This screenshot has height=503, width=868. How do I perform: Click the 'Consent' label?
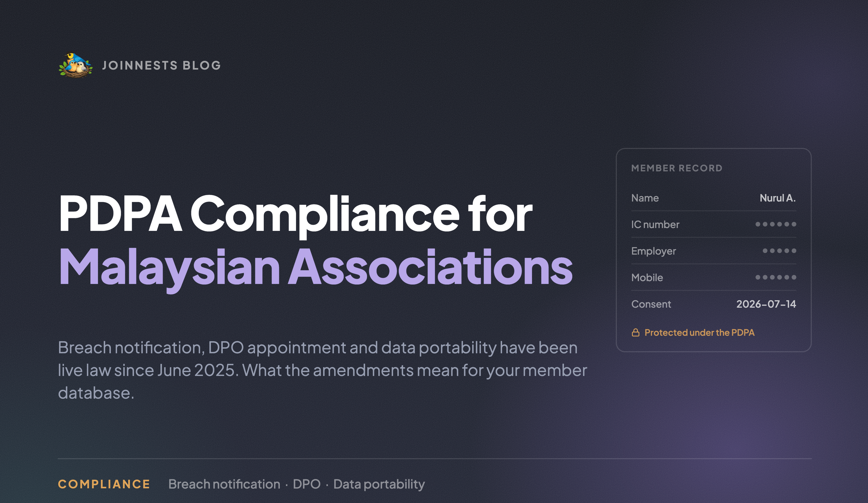pos(651,304)
